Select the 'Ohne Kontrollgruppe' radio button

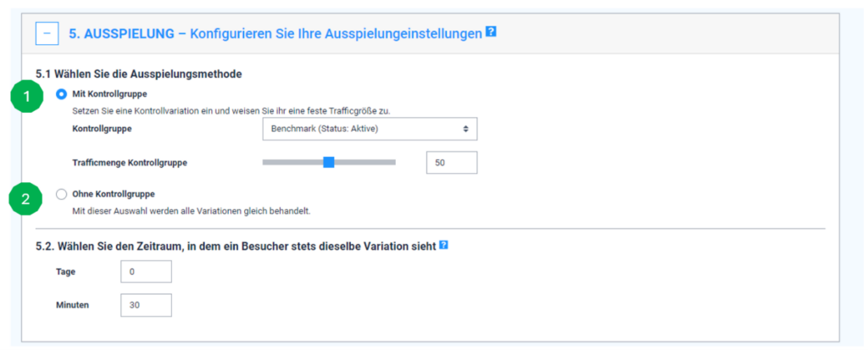pos(61,194)
